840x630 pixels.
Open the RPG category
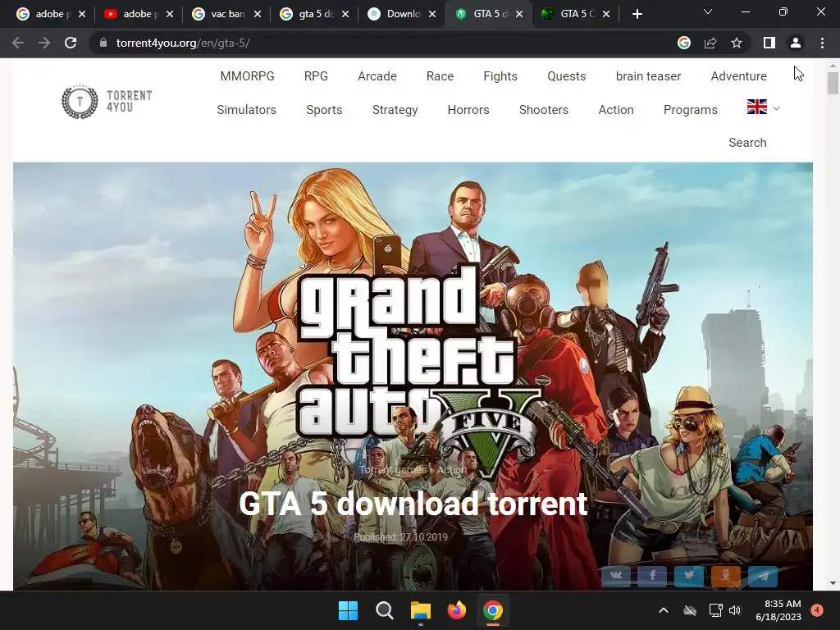[x=316, y=76]
